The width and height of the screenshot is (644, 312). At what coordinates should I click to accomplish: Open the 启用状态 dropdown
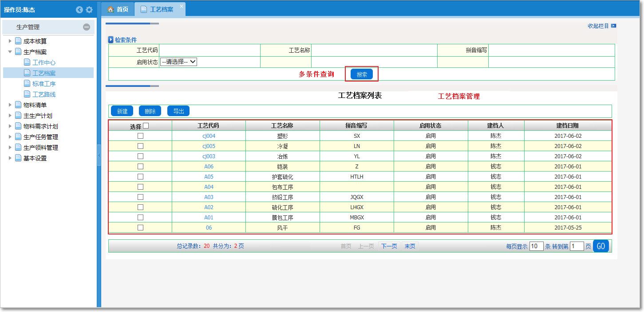point(178,62)
